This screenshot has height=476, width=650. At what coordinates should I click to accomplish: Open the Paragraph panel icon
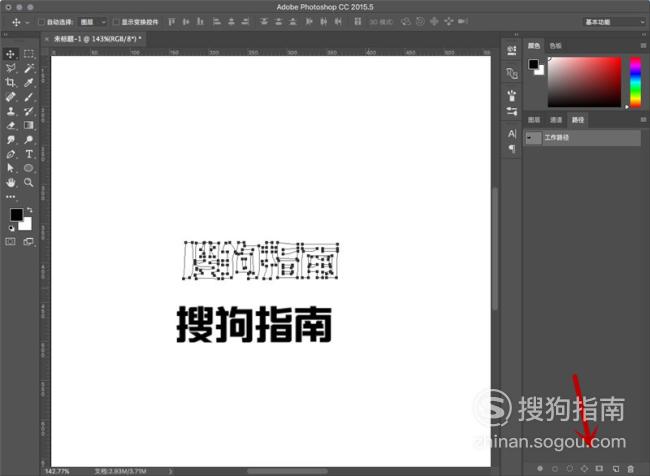pos(512,148)
